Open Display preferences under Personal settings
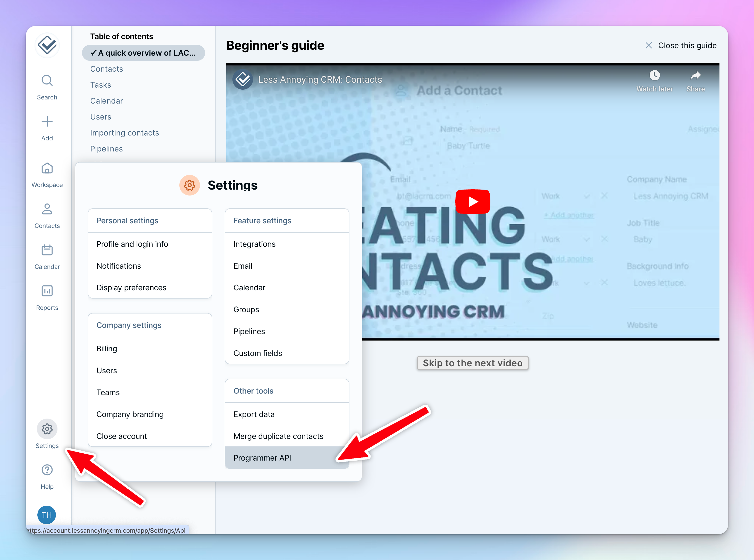The height and width of the screenshot is (560, 754). 131,287
